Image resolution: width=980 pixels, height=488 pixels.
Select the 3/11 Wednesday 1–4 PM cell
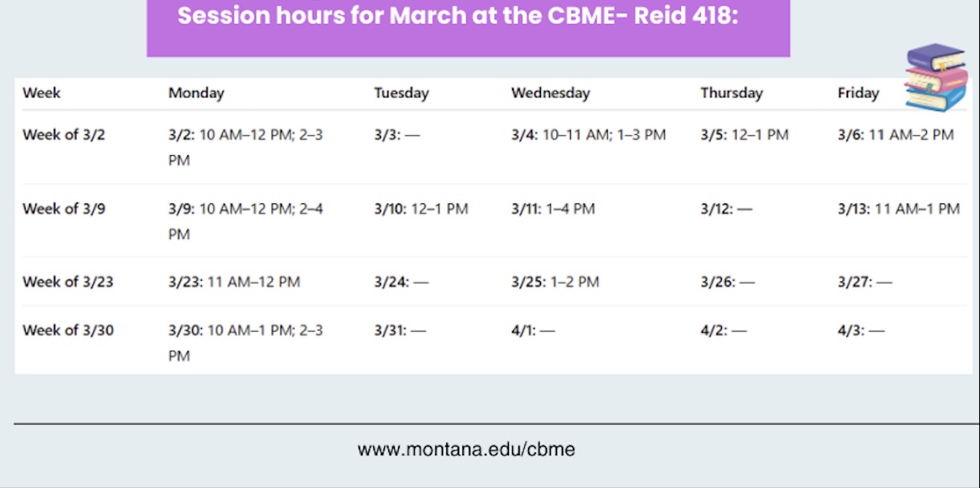(x=553, y=209)
